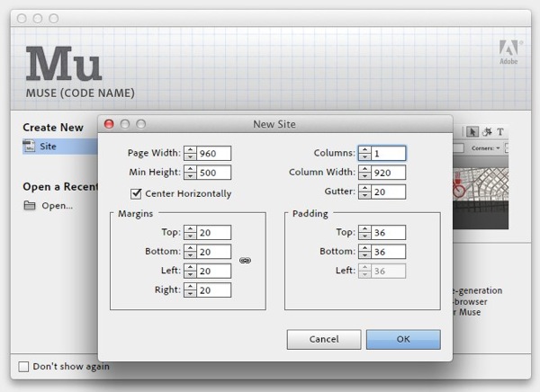Click the Margins Left value field
This screenshot has width=540, height=392.
click(214, 271)
